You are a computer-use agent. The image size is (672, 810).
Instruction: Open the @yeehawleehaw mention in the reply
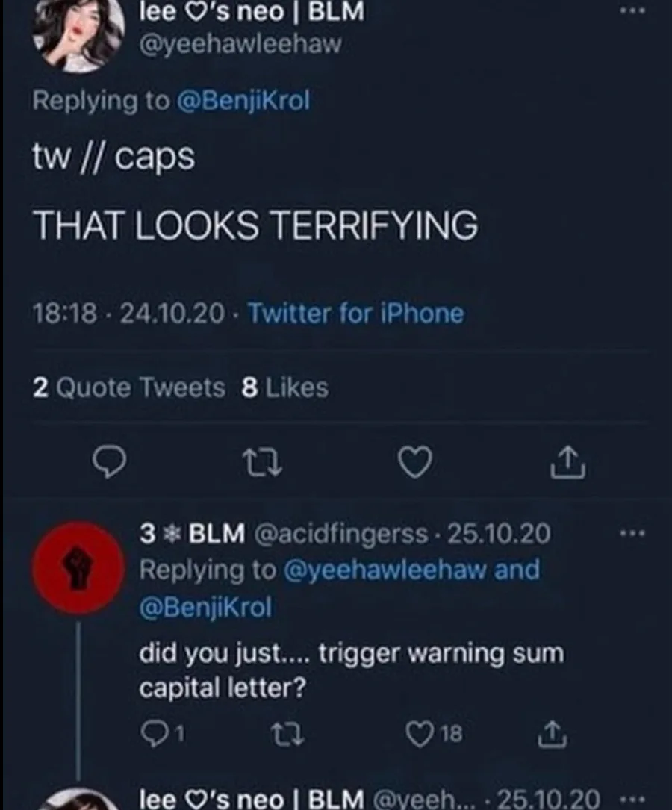coord(384,570)
